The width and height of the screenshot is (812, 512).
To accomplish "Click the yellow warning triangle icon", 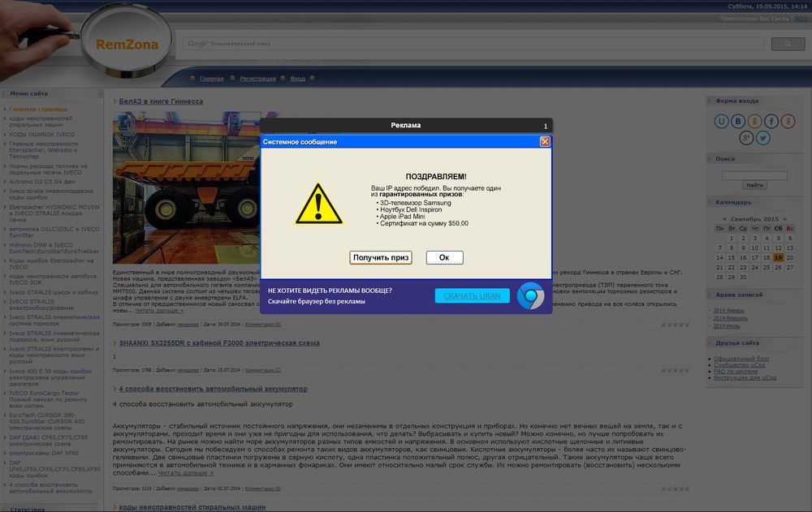I will click(x=318, y=204).
